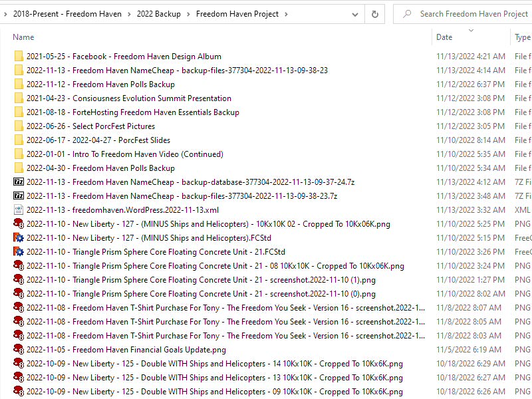Expand the chevron before 2018-Present - Freedom Haven breadcrumb

(5, 14)
